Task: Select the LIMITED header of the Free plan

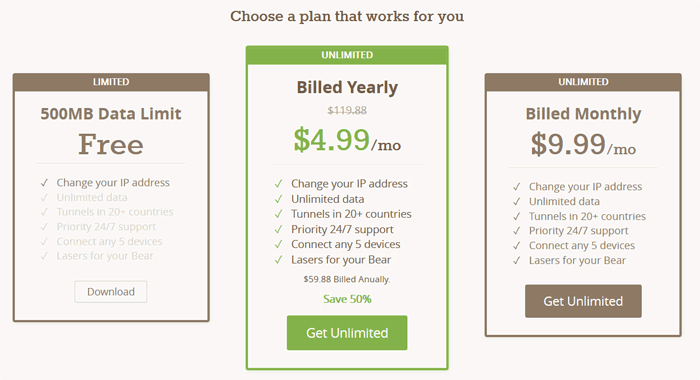Action: pyautogui.click(x=111, y=82)
